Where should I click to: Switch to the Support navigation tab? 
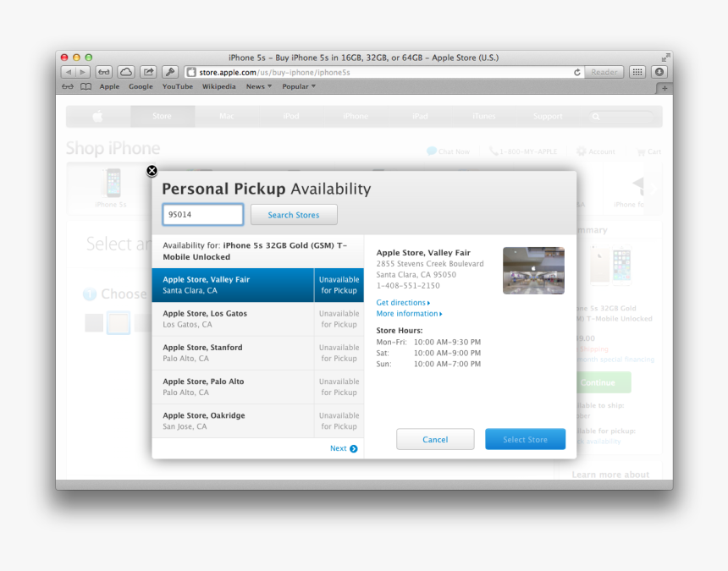(x=548, y=117)
